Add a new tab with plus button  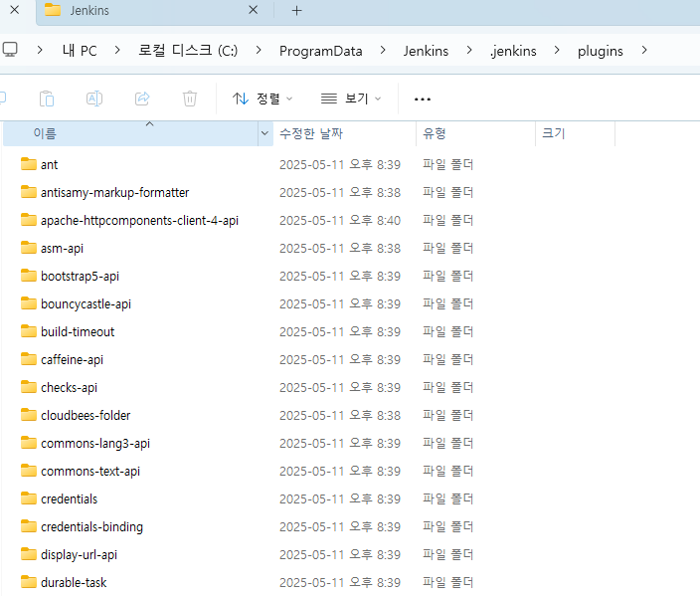[x=297, y=10]
